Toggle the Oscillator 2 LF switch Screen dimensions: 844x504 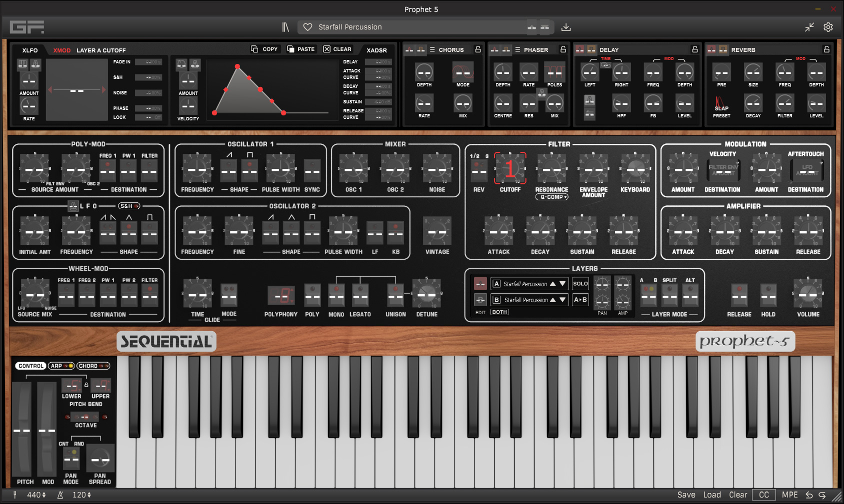click(x=375, y=233)
